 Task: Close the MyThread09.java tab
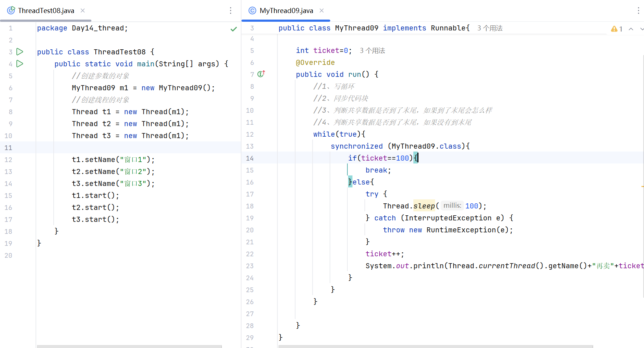[322, 11]
